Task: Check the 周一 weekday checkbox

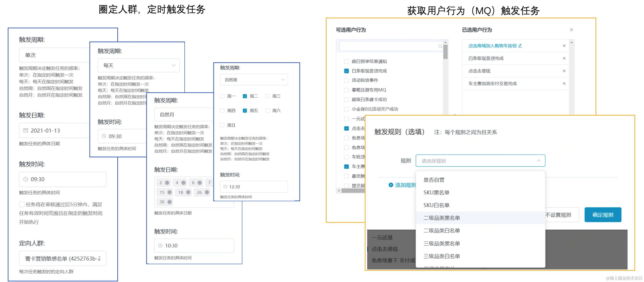Action: click(222, 96)
